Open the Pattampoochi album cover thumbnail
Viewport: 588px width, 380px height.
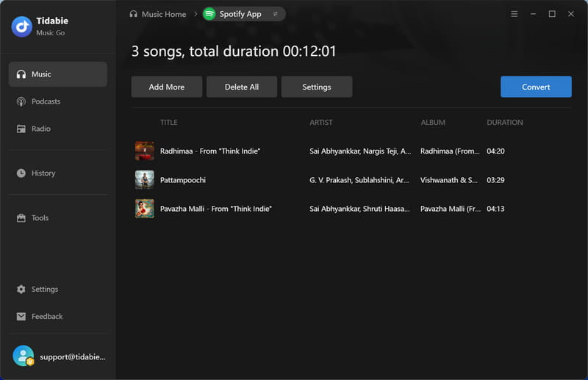coord(145,179)
